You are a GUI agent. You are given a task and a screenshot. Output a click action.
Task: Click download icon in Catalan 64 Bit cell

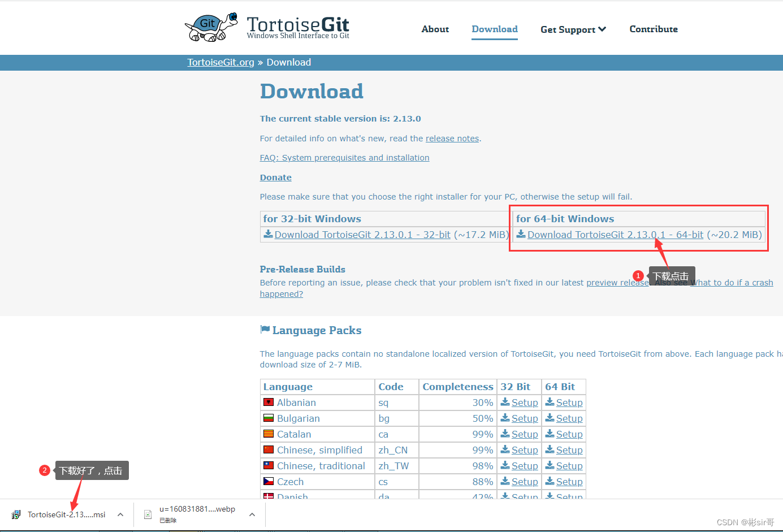click(x=550, y=434)
